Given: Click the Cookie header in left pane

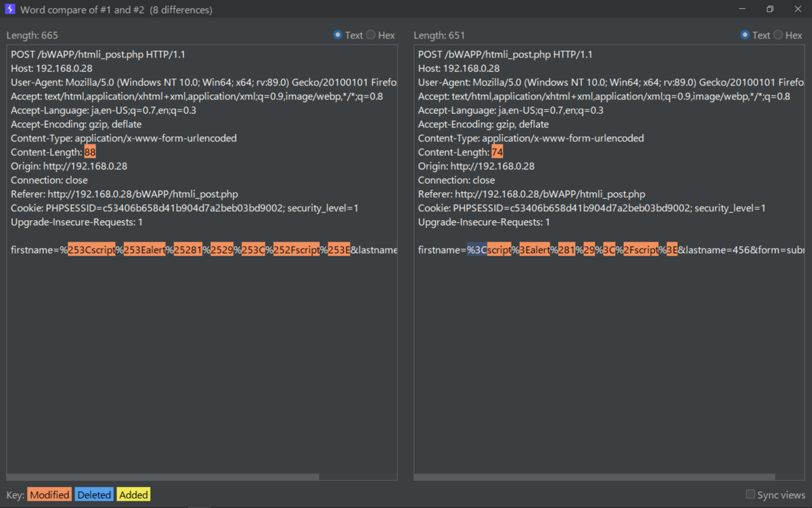Looking at the screenshot, I should (185, 208).
